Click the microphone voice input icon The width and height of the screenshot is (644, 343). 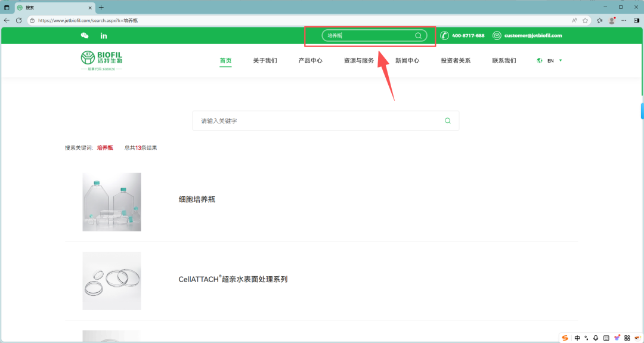596,338
